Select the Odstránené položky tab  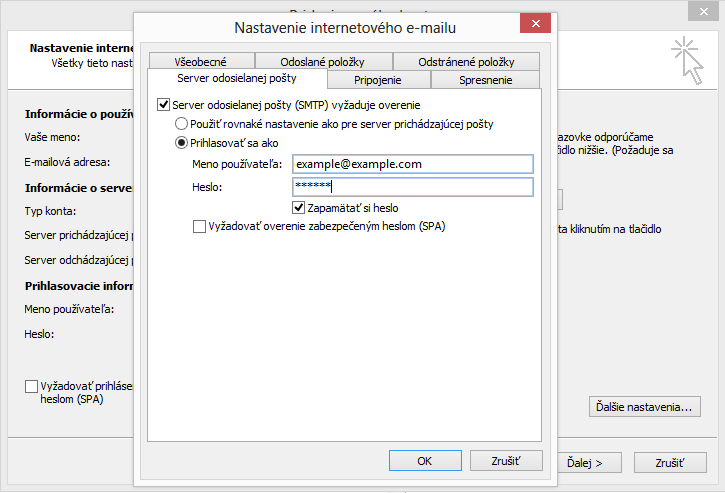pyautogui.click(x=466, y=62)
